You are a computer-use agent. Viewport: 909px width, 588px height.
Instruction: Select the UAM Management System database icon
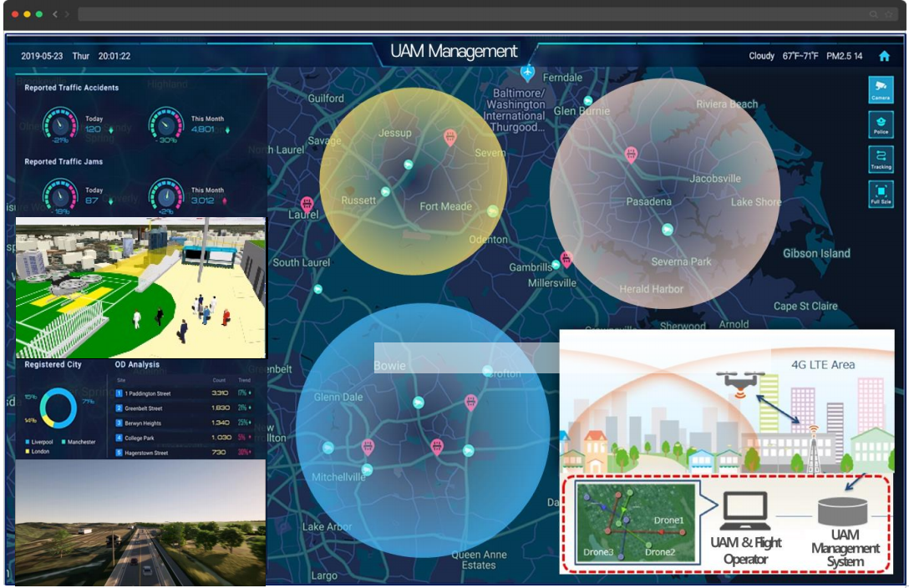pyautogui.click(x=842, y=509)
